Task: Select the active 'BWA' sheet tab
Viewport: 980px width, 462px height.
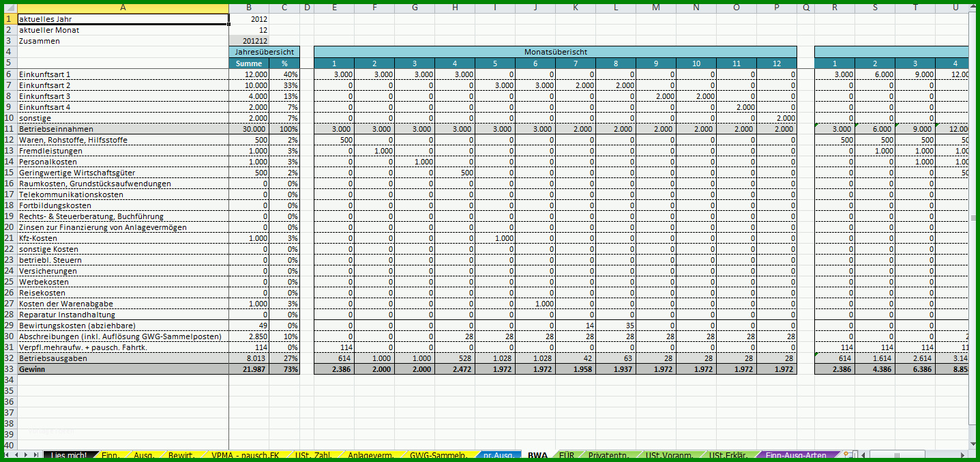Action: (x=537, y=455)
